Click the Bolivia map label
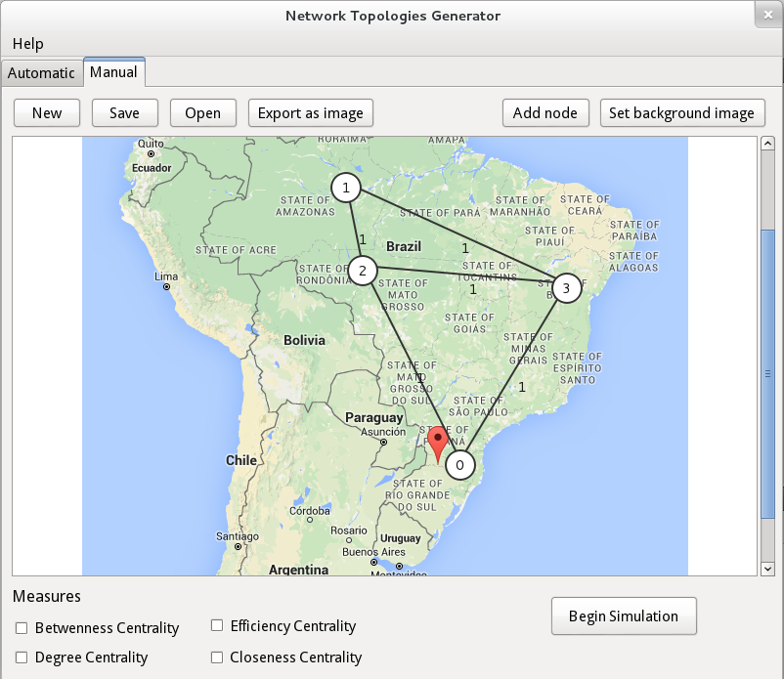Viewport: 784px width, 679px height. point(304,340)
